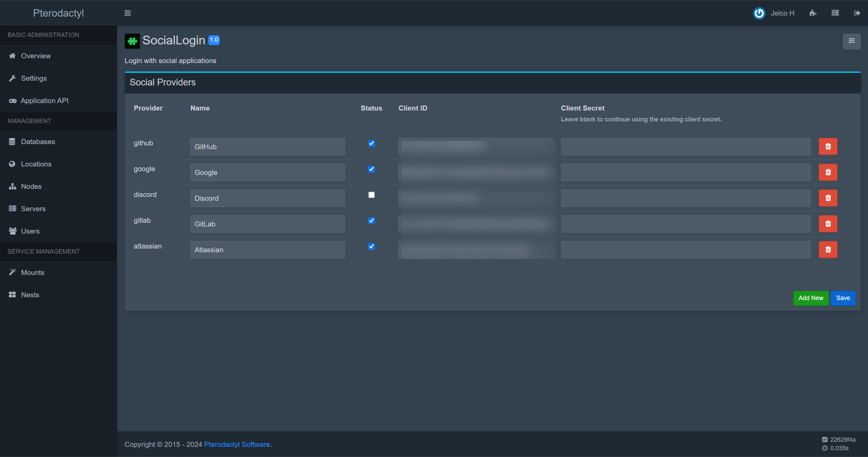868x457 pixels.
Task: Focus the gitlab client secret field
Action: pyautogui.click(x=685, y=224)
